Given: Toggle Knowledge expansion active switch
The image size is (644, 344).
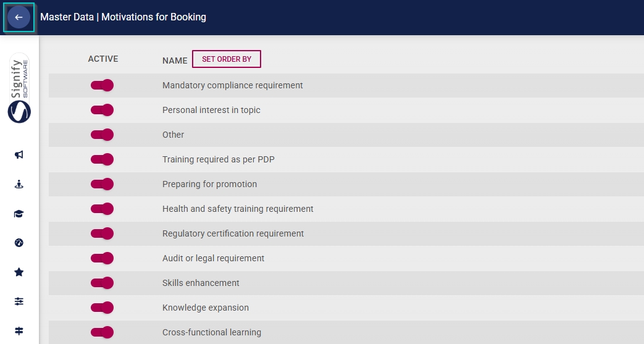Looking at the screenshot, I should click(102, 307).
